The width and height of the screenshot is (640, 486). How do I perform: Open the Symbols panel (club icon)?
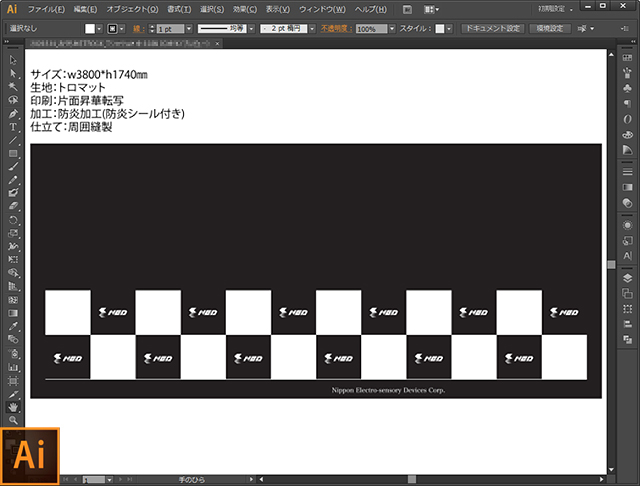(x=627, y=88)
